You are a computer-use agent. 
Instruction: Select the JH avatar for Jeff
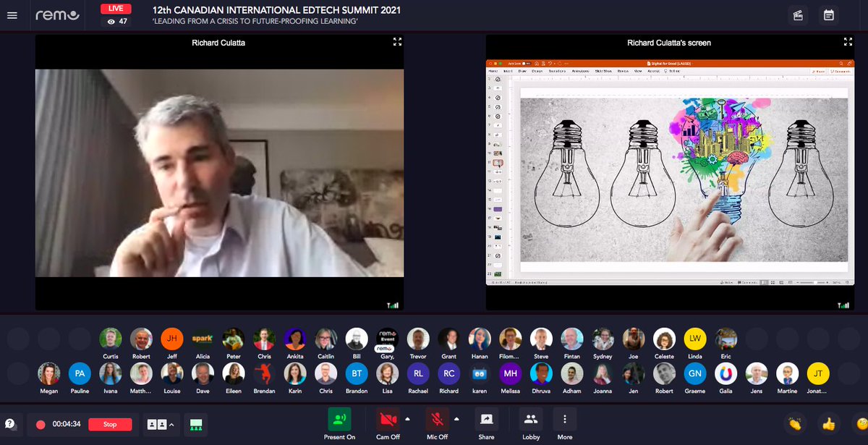pyautogui.click(x=172, y=339)
